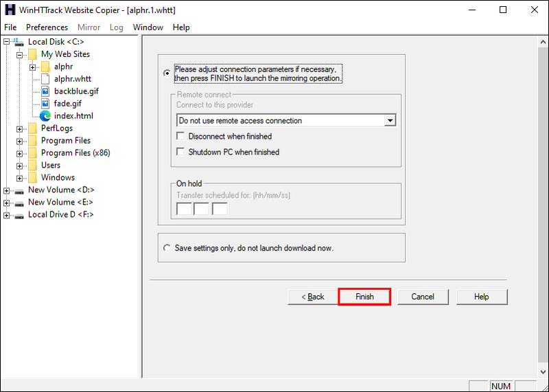Click the backblue.gif image file icon

click(45, 91)
